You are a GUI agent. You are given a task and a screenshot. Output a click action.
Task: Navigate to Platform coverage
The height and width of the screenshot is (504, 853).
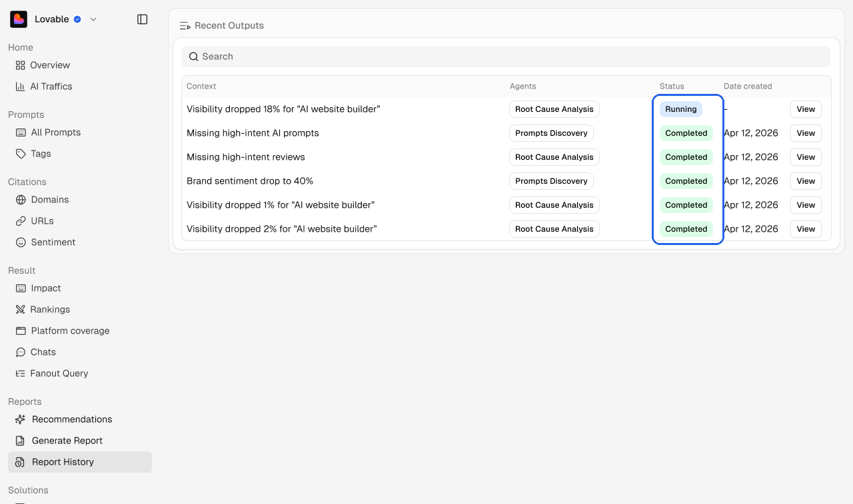click(80, 331)
